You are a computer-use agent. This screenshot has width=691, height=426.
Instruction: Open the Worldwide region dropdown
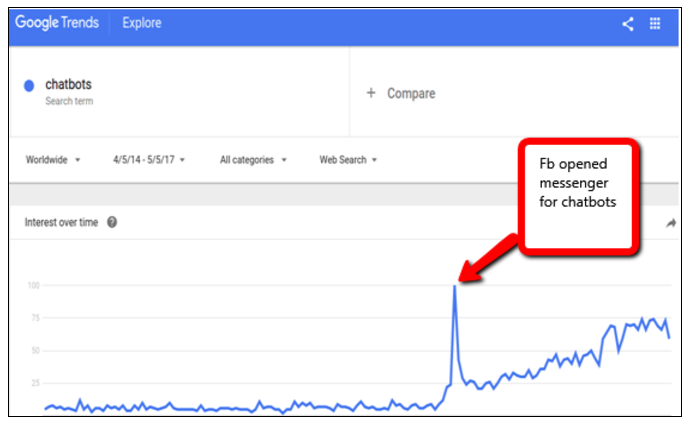[53, 159]
